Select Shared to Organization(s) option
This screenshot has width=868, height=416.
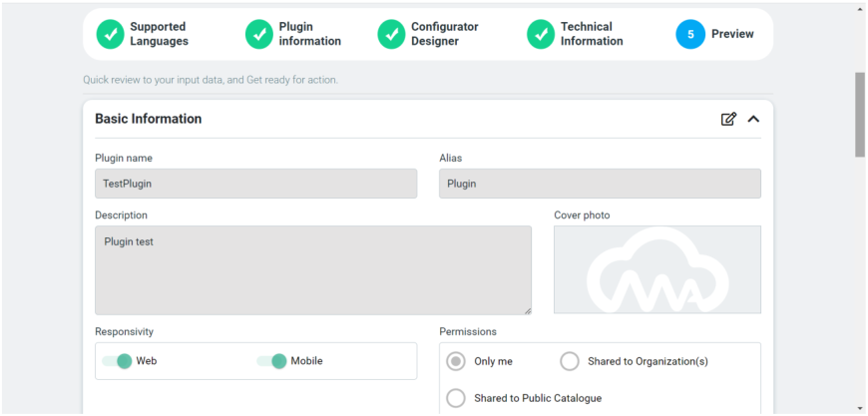coord(570,361)
